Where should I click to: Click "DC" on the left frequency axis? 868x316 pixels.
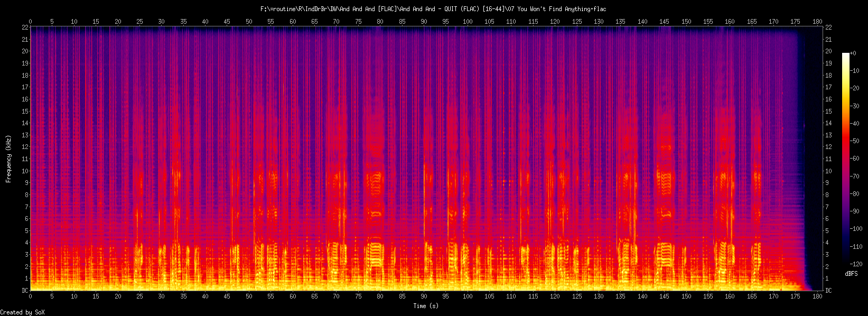[24, 291]
